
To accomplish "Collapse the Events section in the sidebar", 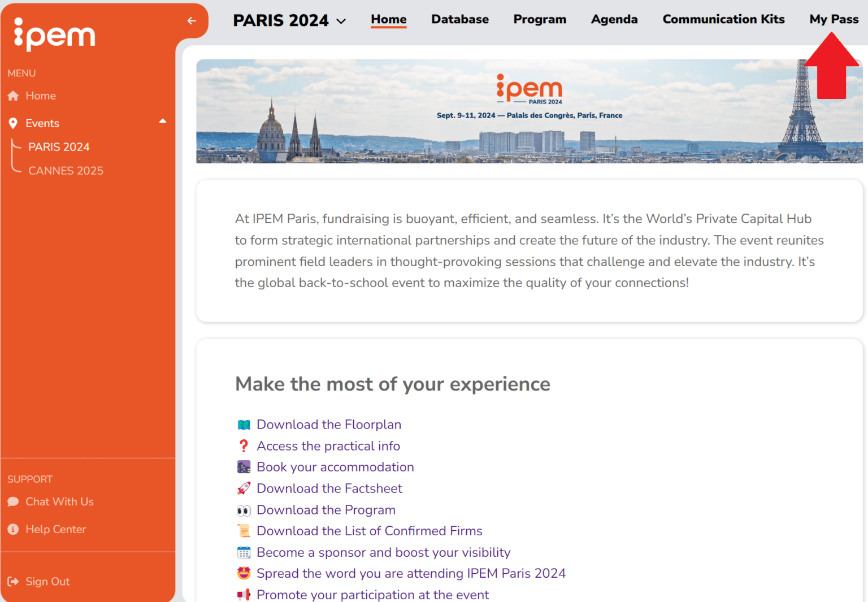I will 163,120.
